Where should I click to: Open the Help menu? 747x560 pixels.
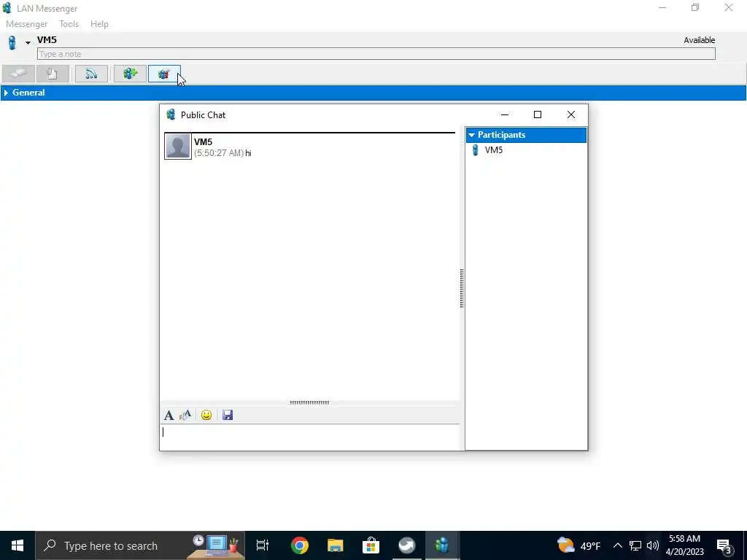[x=99, y=24]
